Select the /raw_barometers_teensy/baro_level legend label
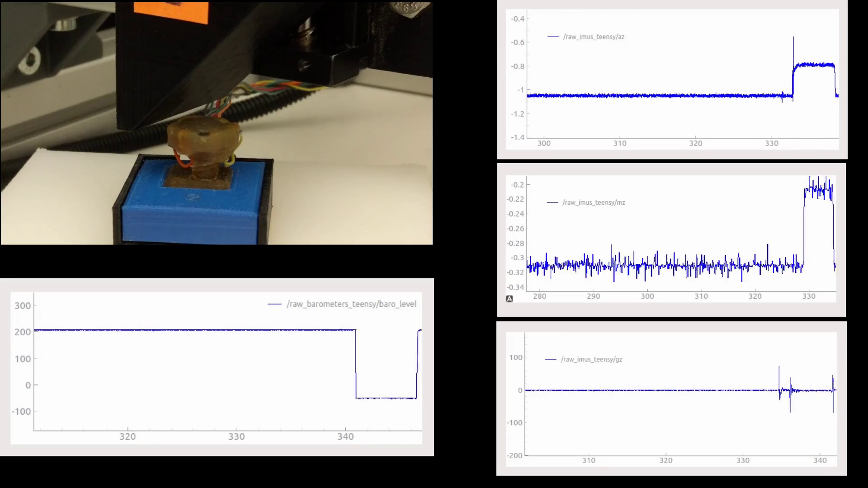Image resolution: width=868 pixels, height=488 pixels. tap(351, 304)
